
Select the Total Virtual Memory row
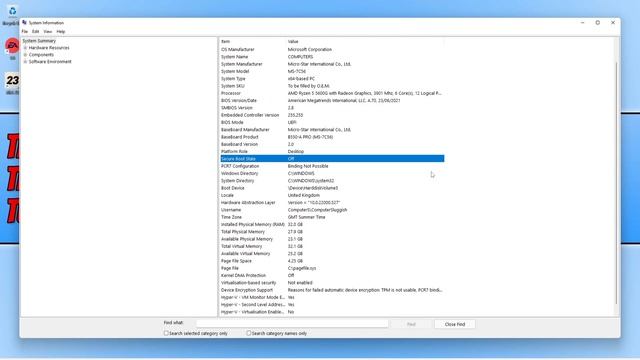(332, 247)
